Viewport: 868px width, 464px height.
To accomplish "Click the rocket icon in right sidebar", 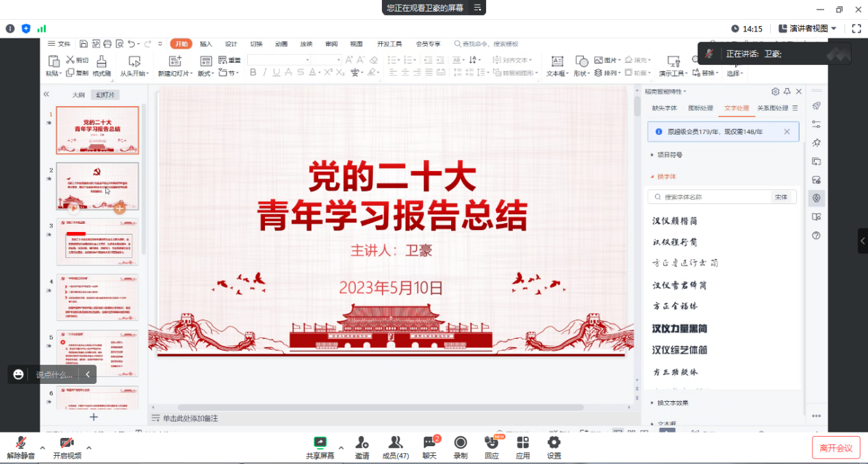I will (816, 105).
